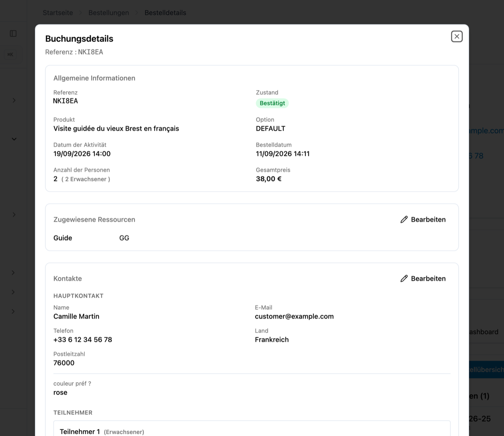Viewport: 504px width, 436px height.
Task: Click the phone number +33 6 12 34 56 78
Action: click(x=83, y=340)
